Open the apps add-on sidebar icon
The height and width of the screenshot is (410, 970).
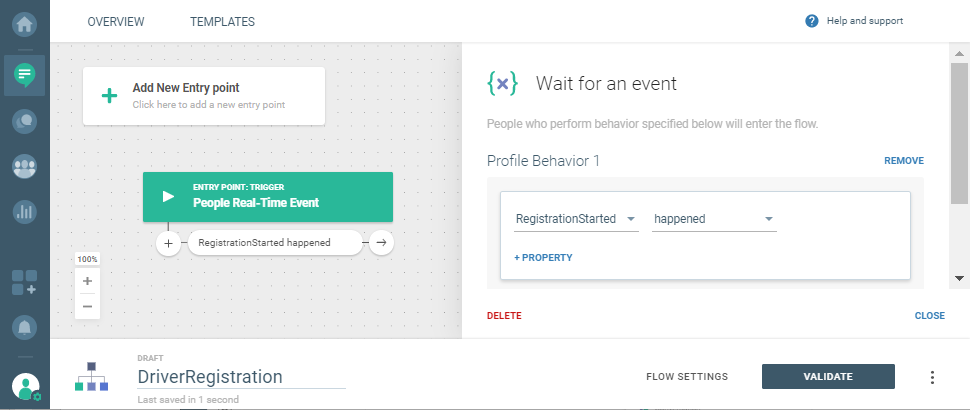point(24,282)
